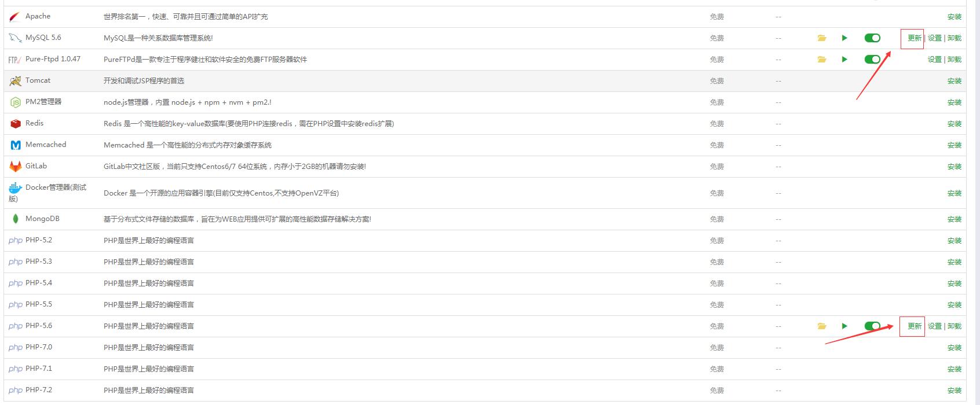Click the PHP-5.2 php icon
The image size is (980, 405).
click(x=16, y=241)
